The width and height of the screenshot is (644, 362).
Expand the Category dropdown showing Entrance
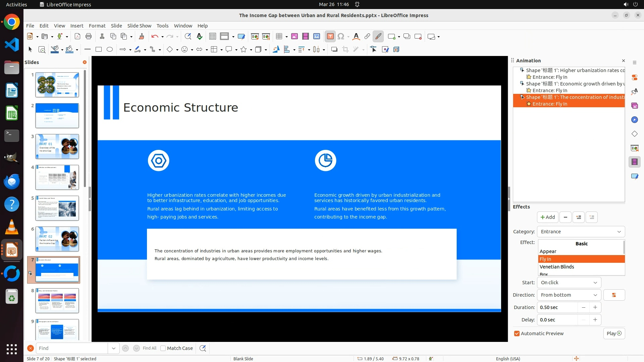point(581,232)
